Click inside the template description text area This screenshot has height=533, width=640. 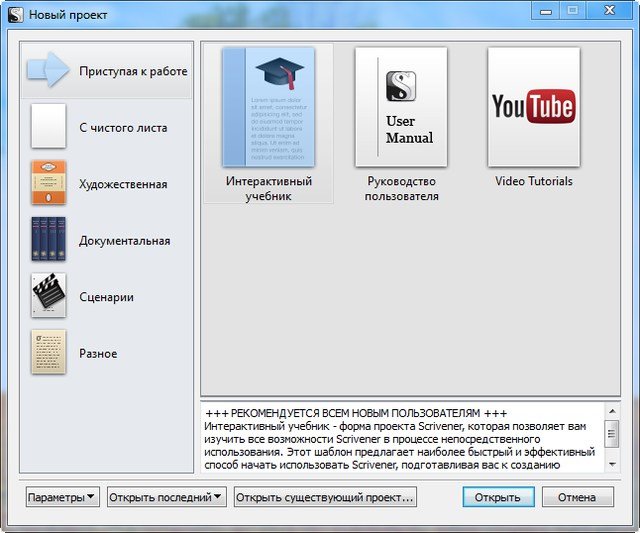tap(400, 438)
